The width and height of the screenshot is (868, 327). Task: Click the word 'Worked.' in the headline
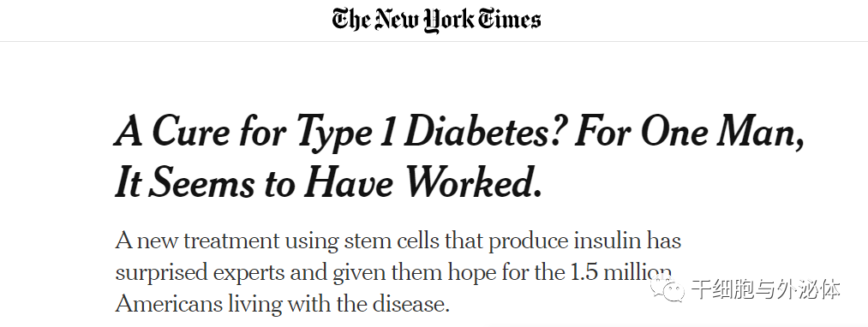tap(472, 182)
